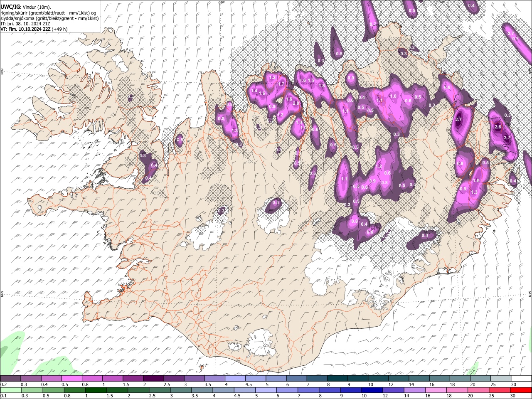Screen dimensions: 532x399
Task: Select the lower legend swatch labeled 0.3
Action: 31,390
